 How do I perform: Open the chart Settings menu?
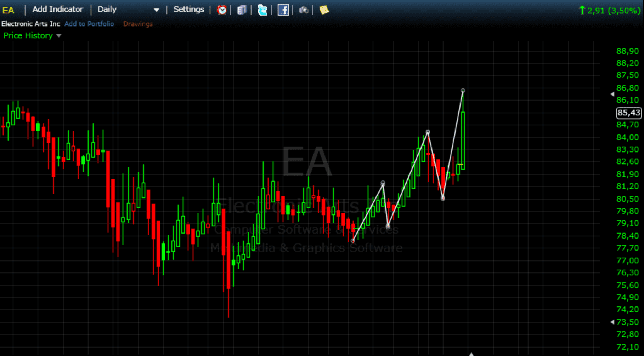[189, 10]
